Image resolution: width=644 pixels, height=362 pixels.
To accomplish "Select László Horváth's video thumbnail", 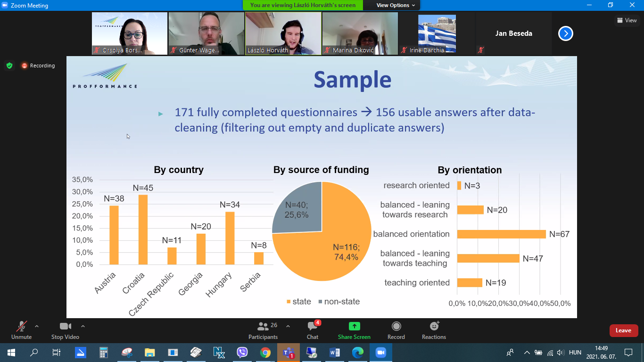I will [x=283, y=33].
